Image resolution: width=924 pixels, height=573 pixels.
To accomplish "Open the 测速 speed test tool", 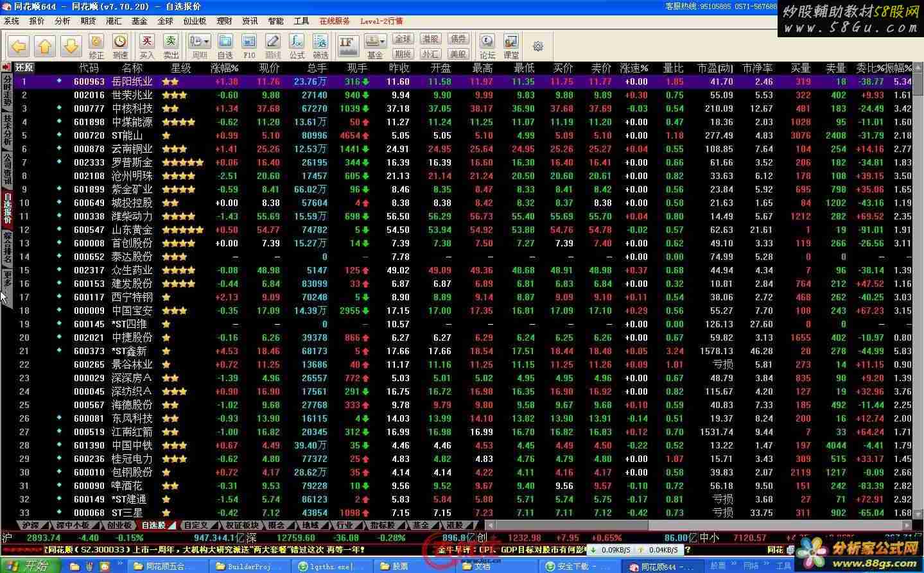I will (120, 47).
